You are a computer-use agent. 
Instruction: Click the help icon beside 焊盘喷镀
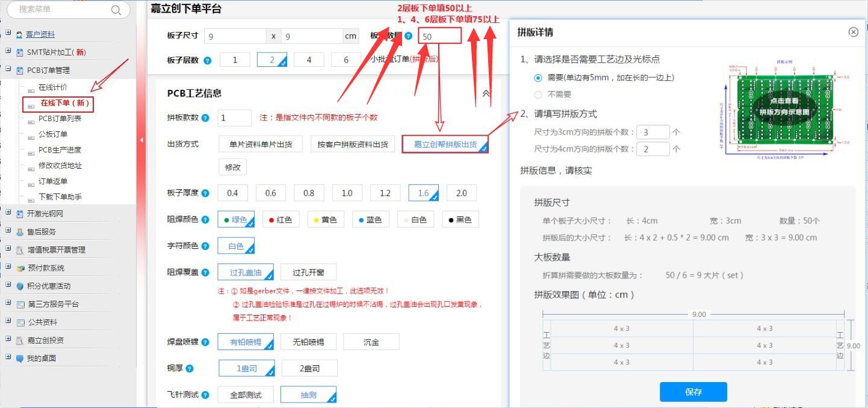tap(205, 342)
